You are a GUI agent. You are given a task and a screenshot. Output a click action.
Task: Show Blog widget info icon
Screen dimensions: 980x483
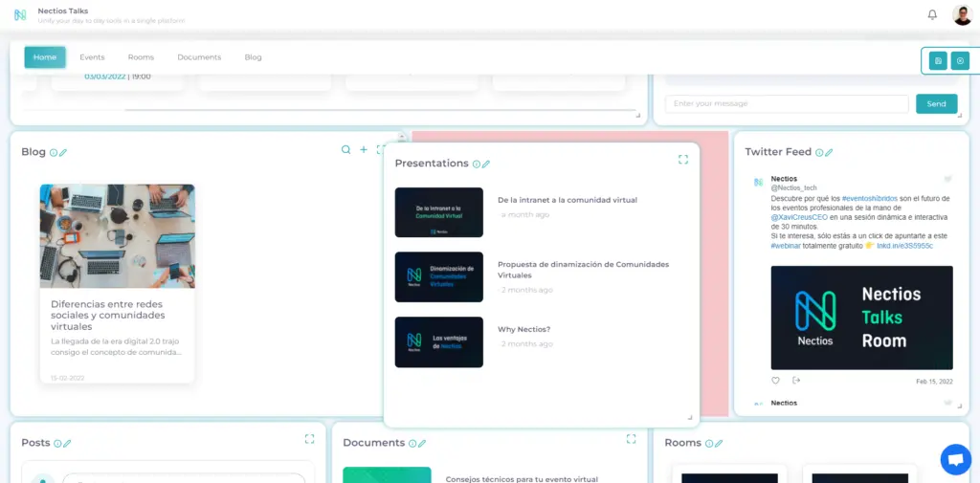point(54,152)
